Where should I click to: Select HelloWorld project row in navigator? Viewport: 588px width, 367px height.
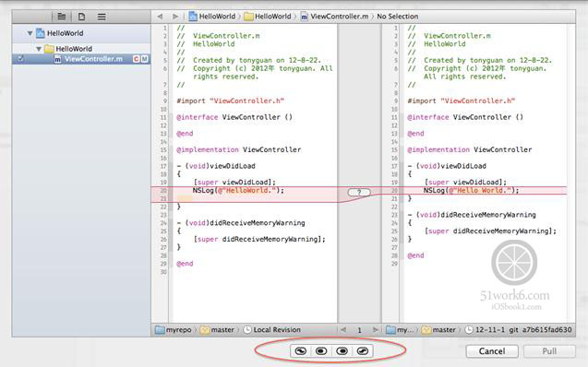coord(81,33)
